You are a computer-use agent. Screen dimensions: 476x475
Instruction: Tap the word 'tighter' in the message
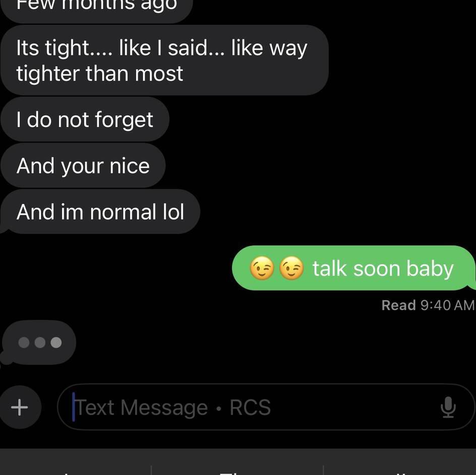48,74
